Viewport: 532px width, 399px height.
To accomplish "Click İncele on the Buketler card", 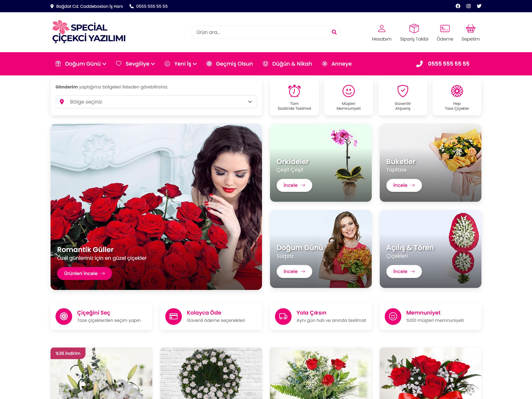I will [x=404, y=185].
